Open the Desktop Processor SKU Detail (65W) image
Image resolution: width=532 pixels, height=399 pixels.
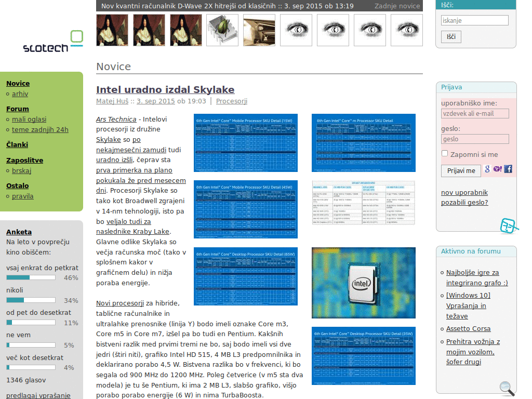246,276
